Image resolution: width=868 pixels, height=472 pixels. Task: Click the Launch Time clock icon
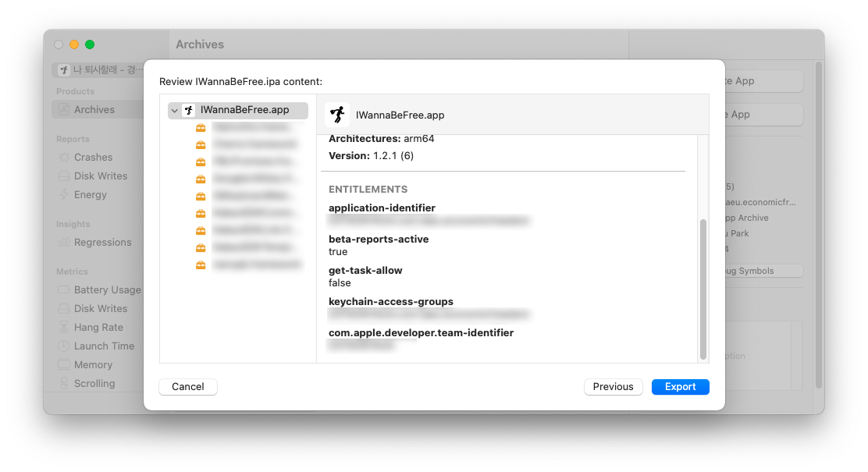click(x=64, y=346)
